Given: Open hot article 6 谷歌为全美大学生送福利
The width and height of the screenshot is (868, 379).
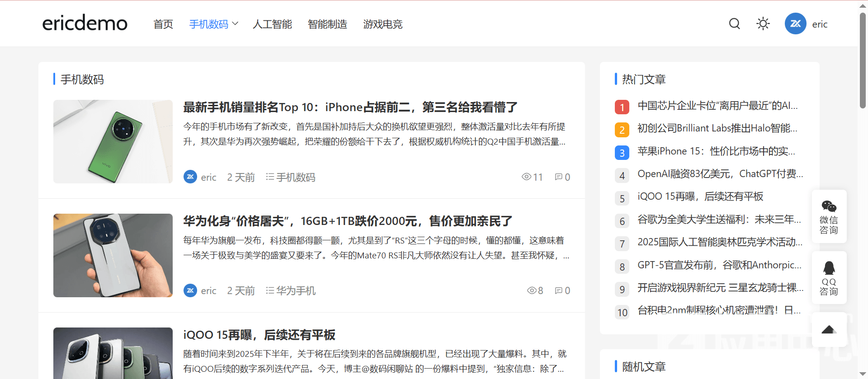Looking at the screenshot, I should [x=719, y=220].
